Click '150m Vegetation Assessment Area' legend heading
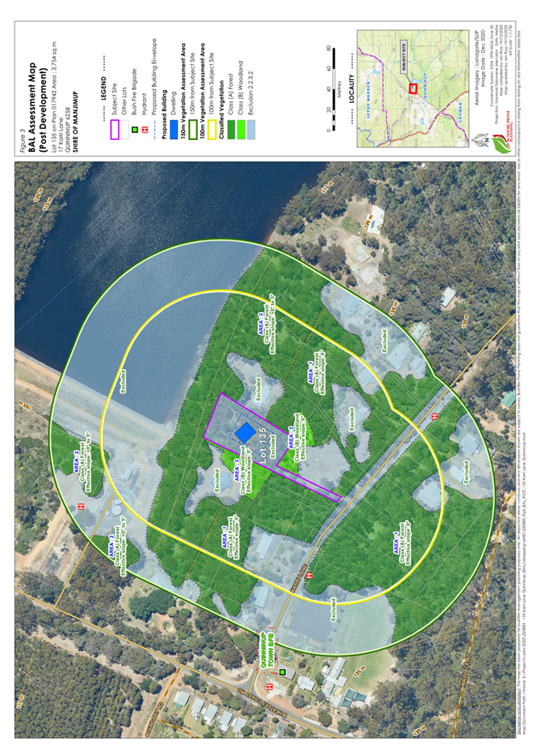The height and width of the screenshot is (756, 535). (183, 92)
